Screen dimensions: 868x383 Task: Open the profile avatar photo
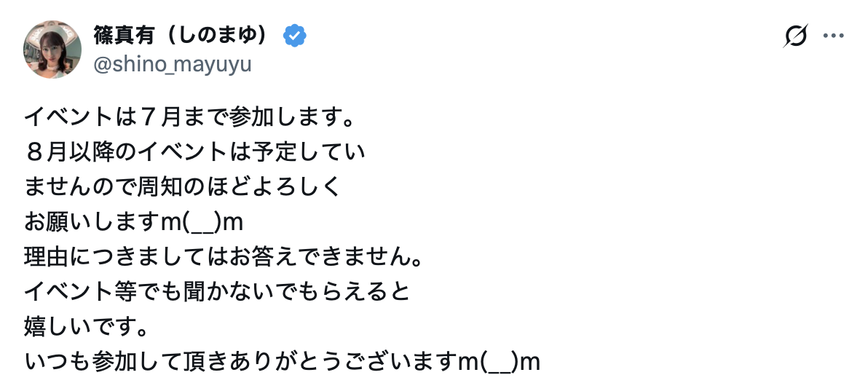52,49
